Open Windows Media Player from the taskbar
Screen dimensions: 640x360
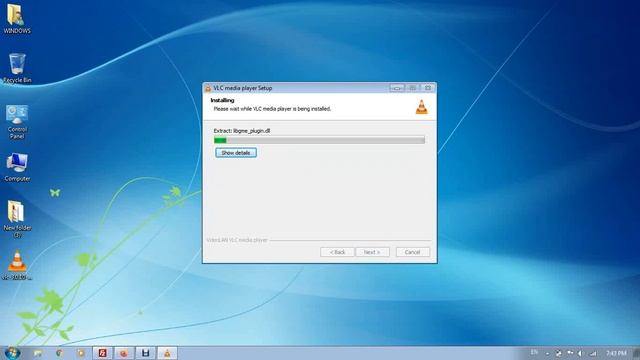pos(81,353)
